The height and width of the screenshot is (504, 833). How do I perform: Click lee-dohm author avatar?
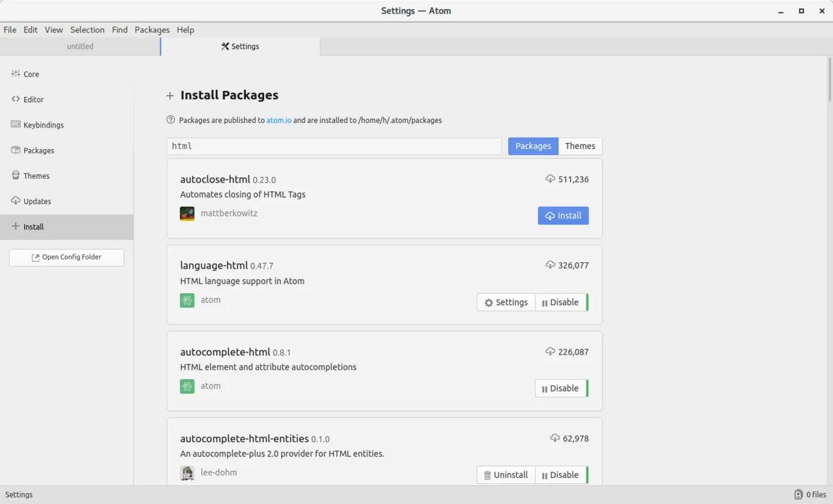(x=187, y=473)
